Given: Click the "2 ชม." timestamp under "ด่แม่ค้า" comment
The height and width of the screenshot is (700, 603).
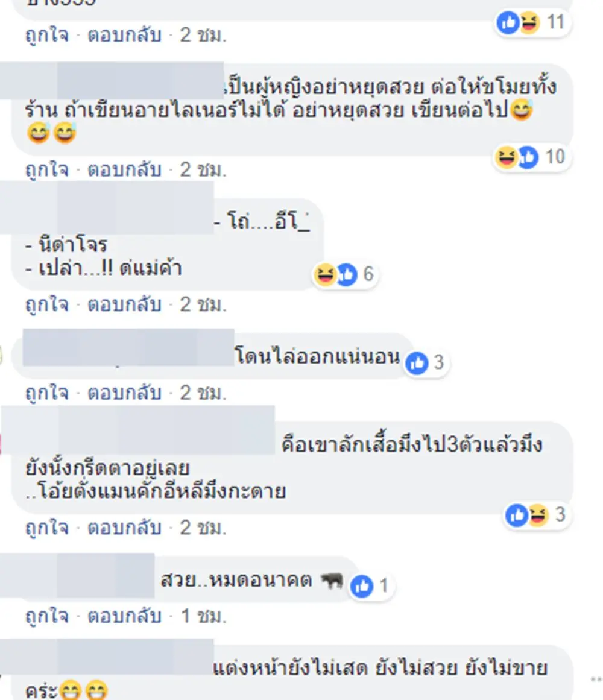Looking at the screenshot, I should click(203, 304).
